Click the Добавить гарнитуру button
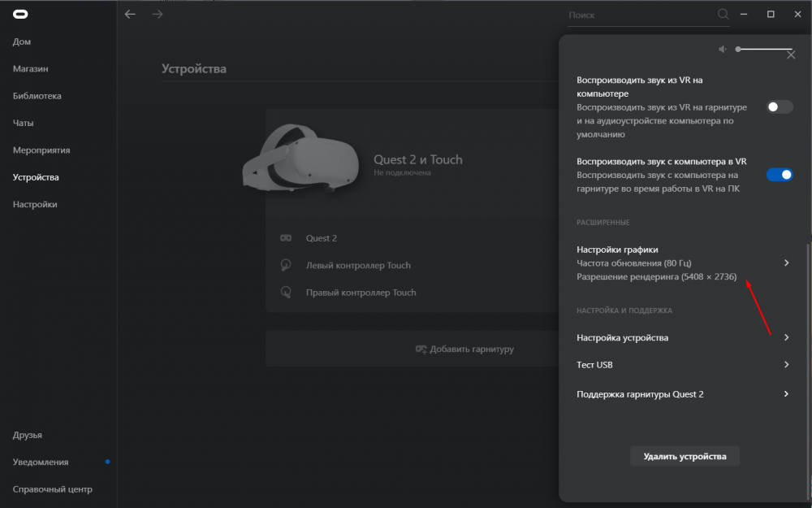The height and width of the screenshot is (508, 812). click(x=464, y=349)
